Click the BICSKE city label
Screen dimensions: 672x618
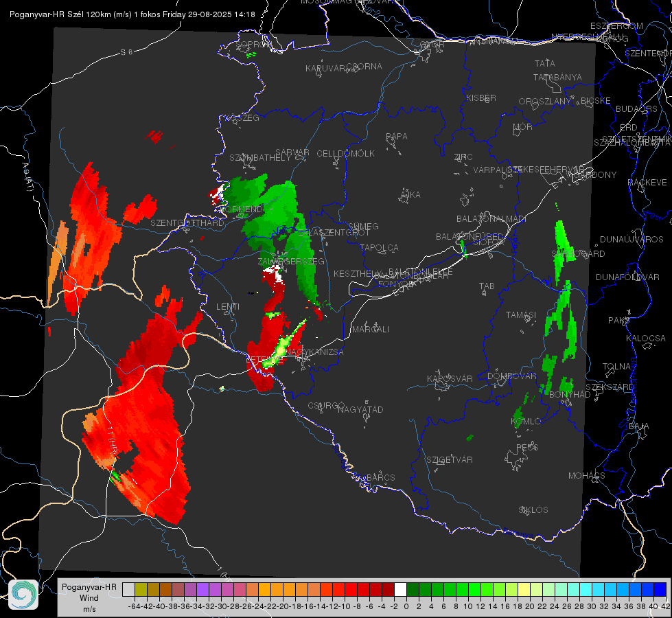click(x=596, y=101)
